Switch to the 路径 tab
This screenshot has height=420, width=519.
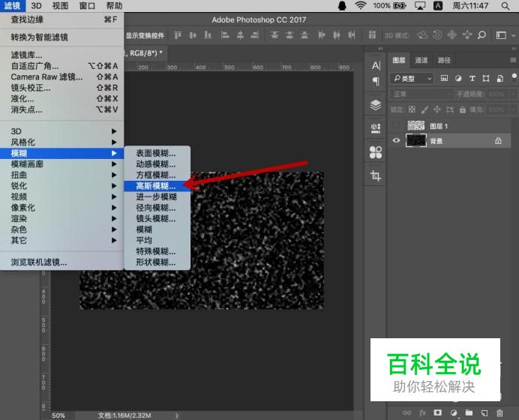(444, 60)
